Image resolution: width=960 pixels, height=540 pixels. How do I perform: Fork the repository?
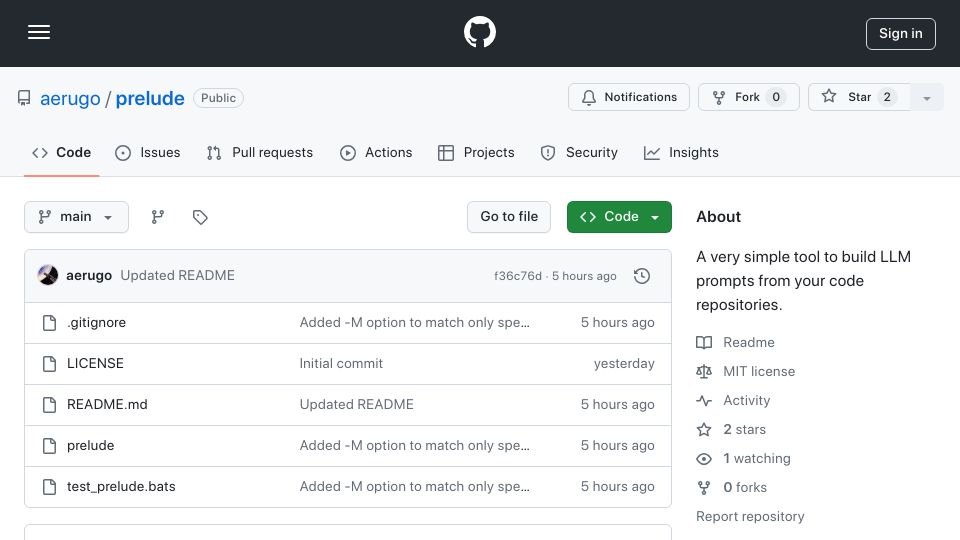pos(748,97)
